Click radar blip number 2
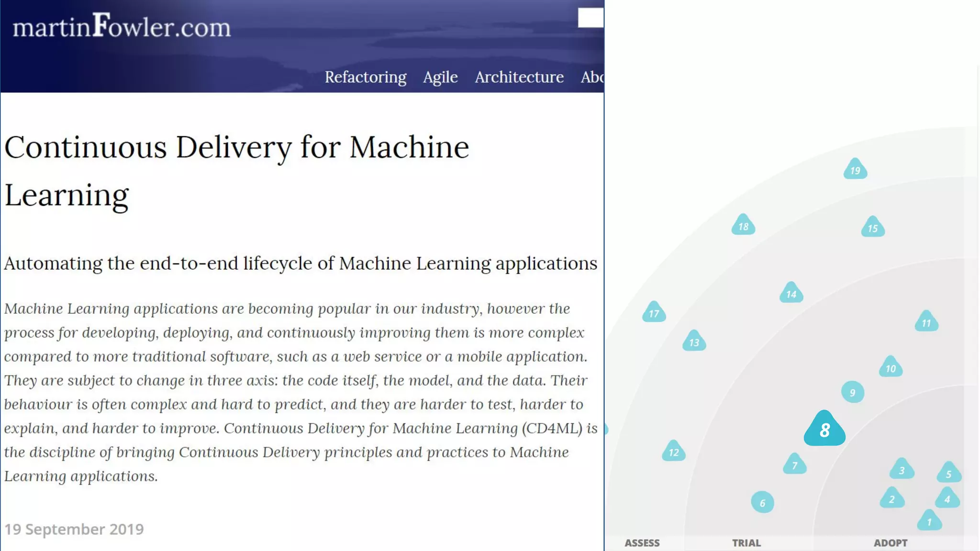980x551 pixels. click(x=892, y=498)
